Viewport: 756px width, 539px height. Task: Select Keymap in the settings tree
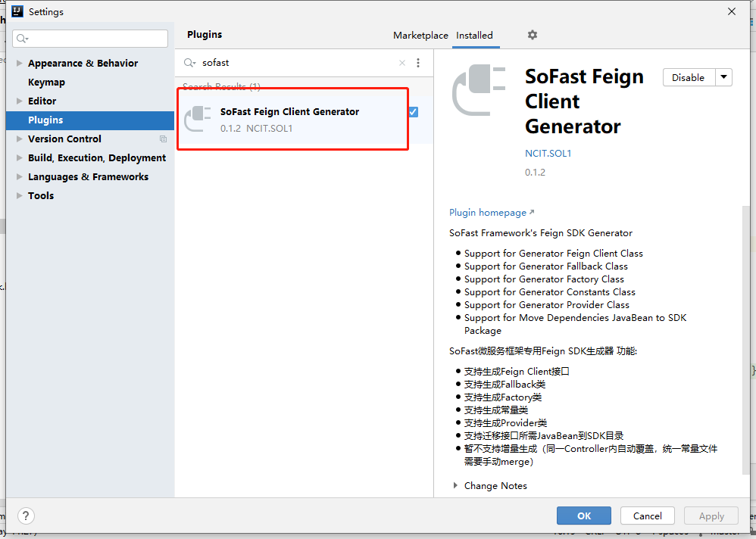click(x=46, y=83)
